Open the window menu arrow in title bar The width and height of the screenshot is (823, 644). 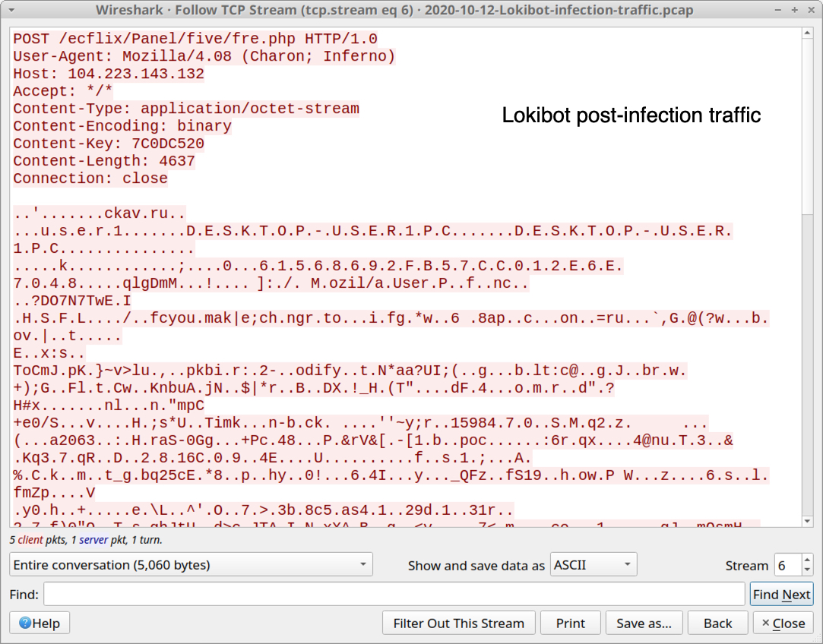click(11, 10)
